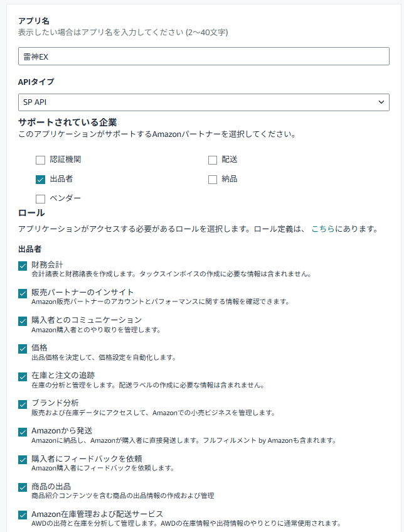Click the ロール section heading
This screenshot has height=532, width=404.
point(31,213)
